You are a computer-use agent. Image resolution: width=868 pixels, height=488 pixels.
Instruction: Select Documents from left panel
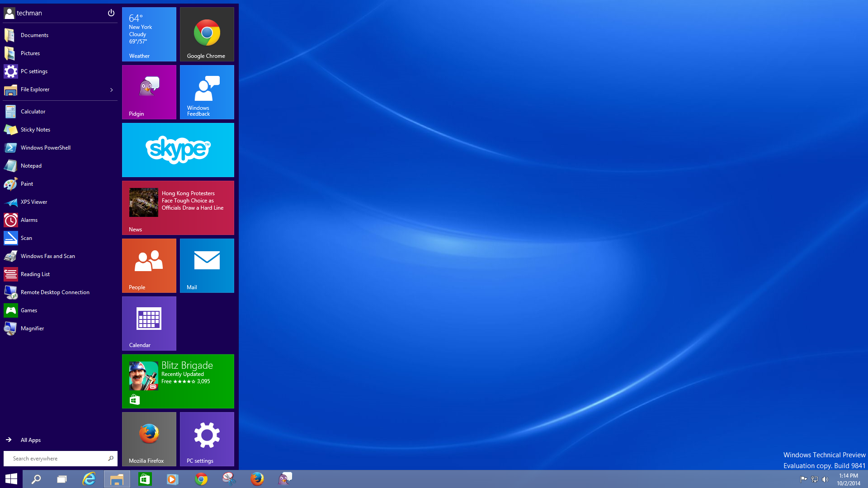[34, 34]
